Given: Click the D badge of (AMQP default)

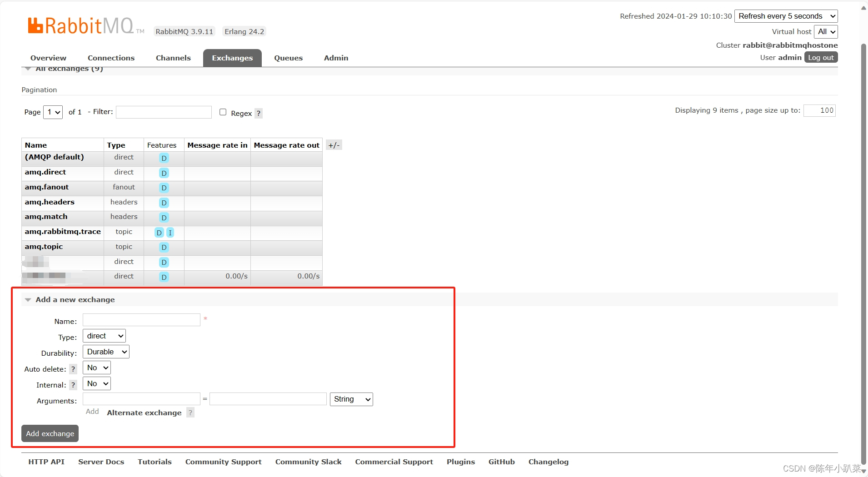Looking at the screenshot, I should coord(164,158).
